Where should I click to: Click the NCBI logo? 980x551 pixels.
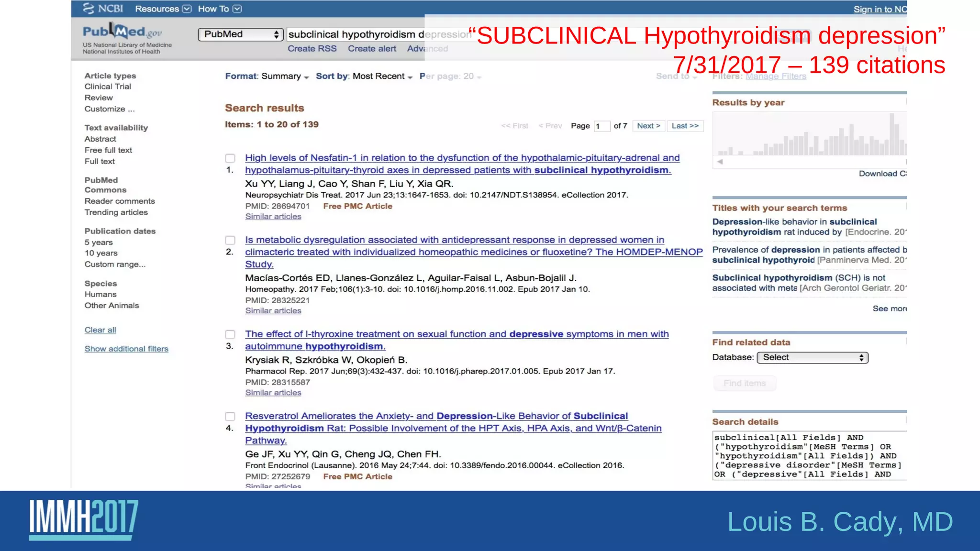point(103,9)
